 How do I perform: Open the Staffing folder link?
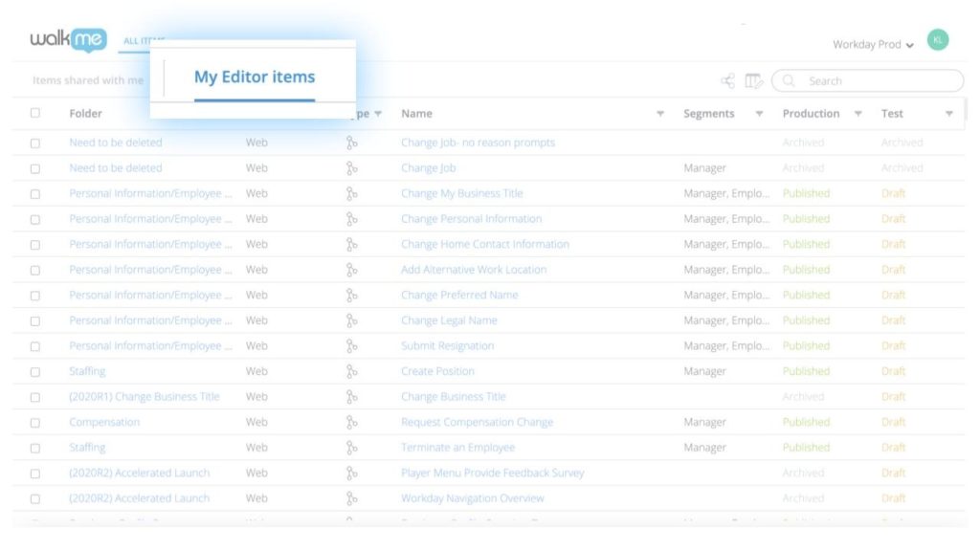click(x=87, y=371)
